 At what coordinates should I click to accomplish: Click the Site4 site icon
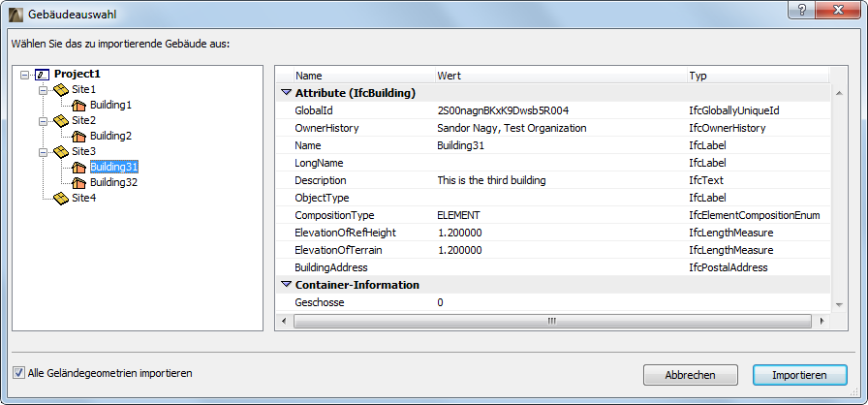pos(61,198)
